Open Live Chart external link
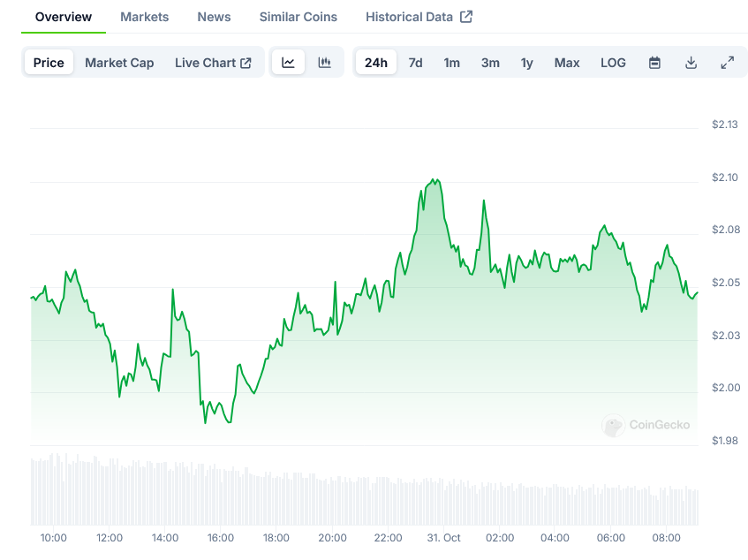This screenshot has height=560, width=748. click(x=213, y=63)
